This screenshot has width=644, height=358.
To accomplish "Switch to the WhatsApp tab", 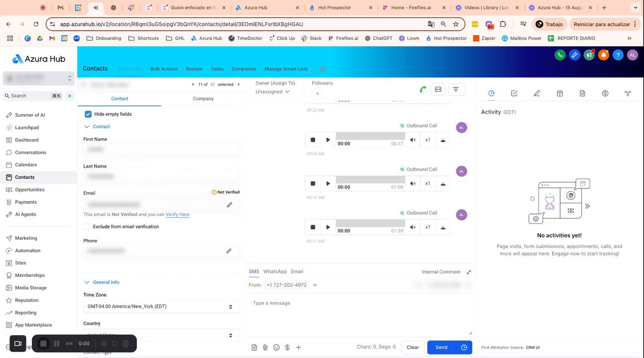I will [x=275, y=271].
